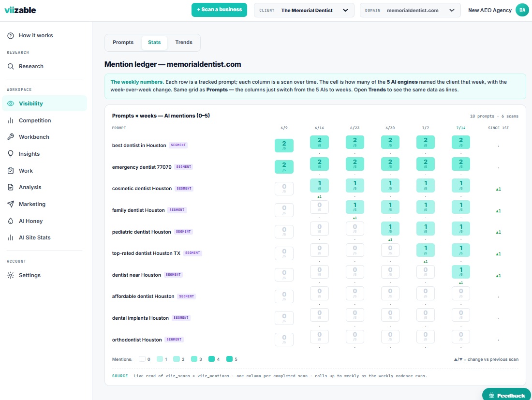Click the 6/23 cell for family dentist Houston
This screenshot has height=400, width=532.
click(x=355, y=207)
